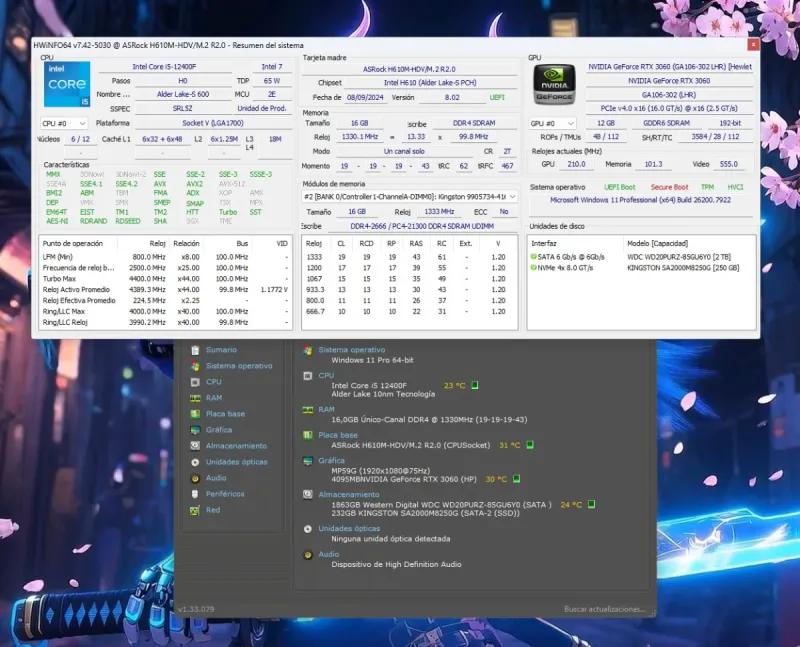800x647 pixels.
Task: Click Unidad de Prod. field
Action: click(x=262, y=109)
